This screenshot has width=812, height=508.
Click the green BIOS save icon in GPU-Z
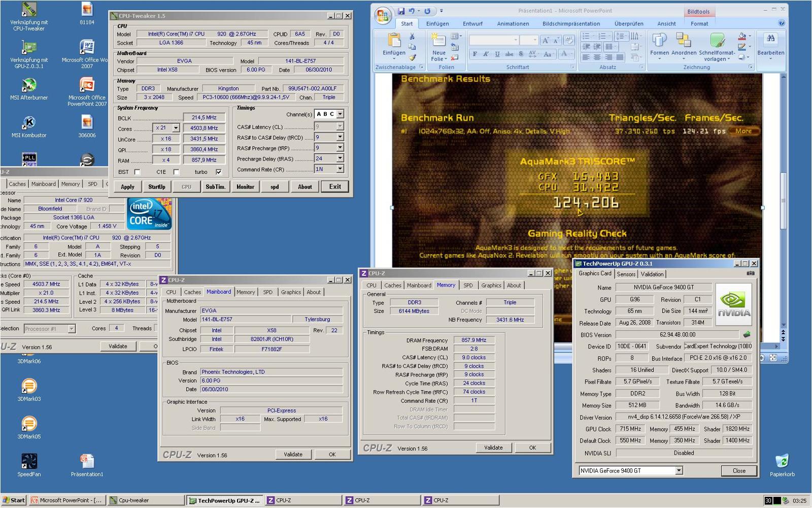click(747, 334)
